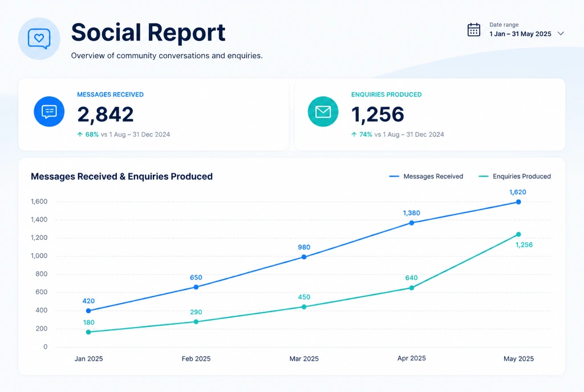Viewport: 584px width, 392px height.
Task: Click the Social Report heart chat logo
Action: [39, 39]
